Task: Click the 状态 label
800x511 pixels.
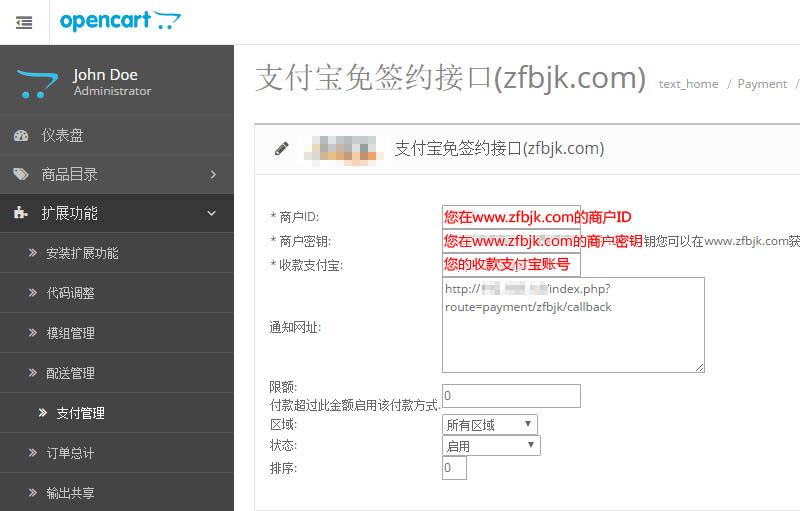Action: click(283, 445)
